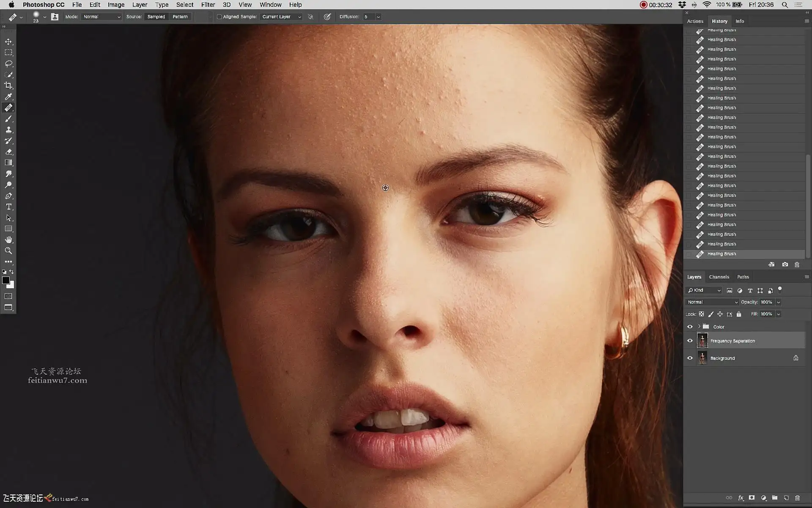The image size is (812, 508).
Task: Click the foreground color swatch
Action: (5, 280)
